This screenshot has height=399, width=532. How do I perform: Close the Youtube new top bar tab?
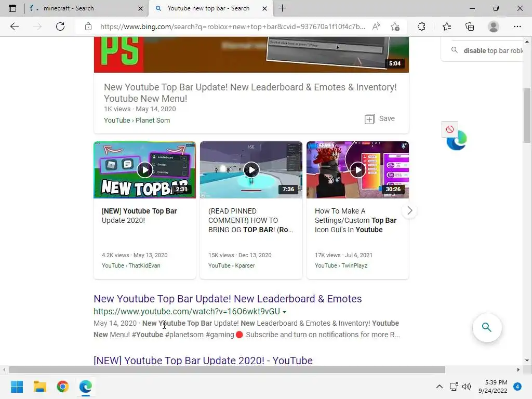(264, 8)
